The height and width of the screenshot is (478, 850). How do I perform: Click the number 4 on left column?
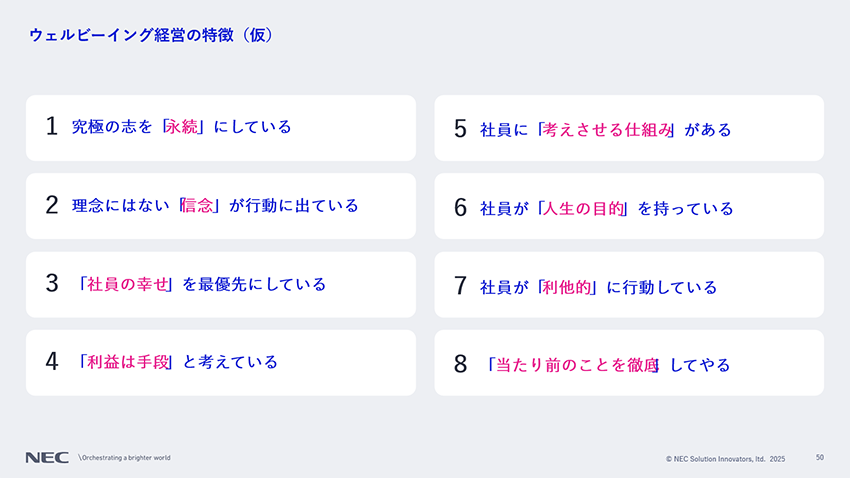[51, 361]
